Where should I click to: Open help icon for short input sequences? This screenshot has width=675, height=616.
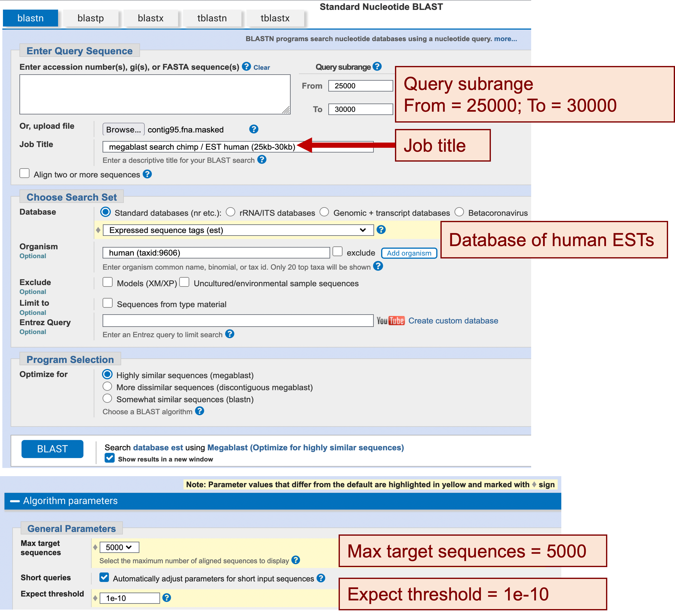321,578
